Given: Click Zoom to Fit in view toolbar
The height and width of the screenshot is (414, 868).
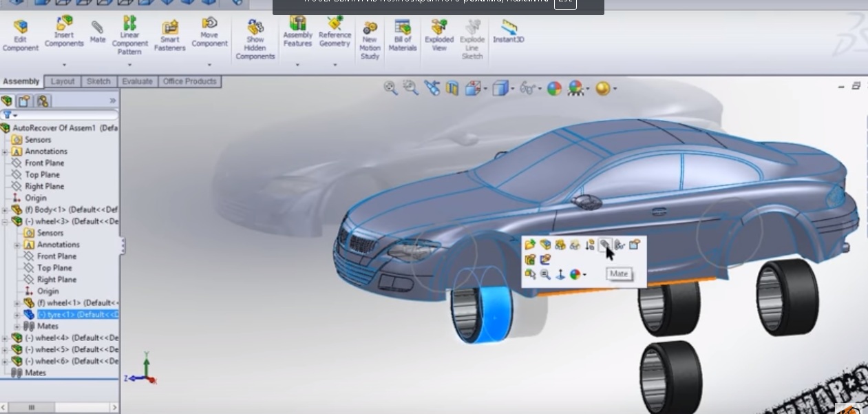Looking at the screenshot, I should (x=390, y=88).
